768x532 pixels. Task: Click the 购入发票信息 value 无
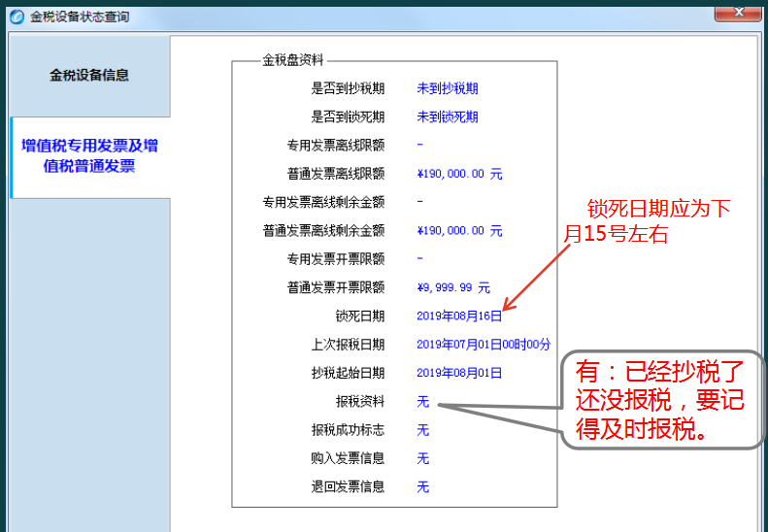(x=423, y=458)
